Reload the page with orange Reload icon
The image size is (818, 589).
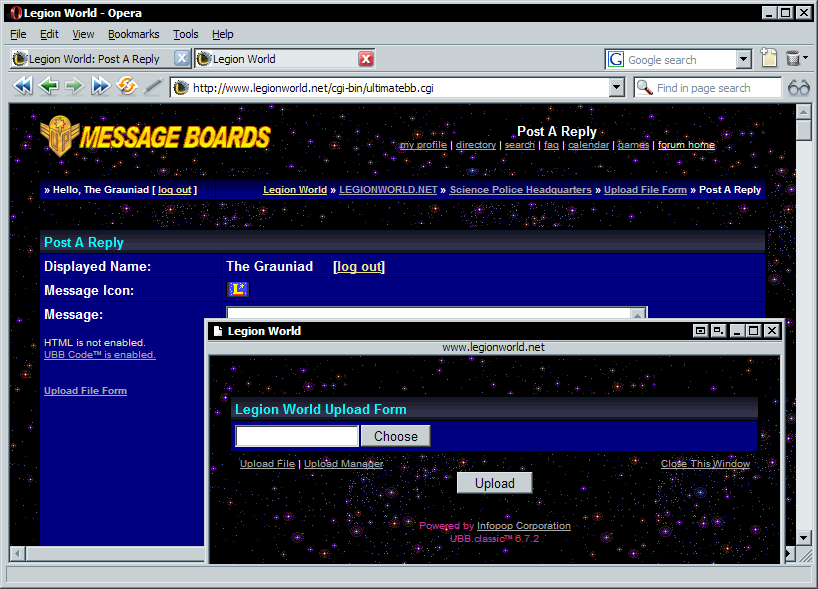coord(127,86)
